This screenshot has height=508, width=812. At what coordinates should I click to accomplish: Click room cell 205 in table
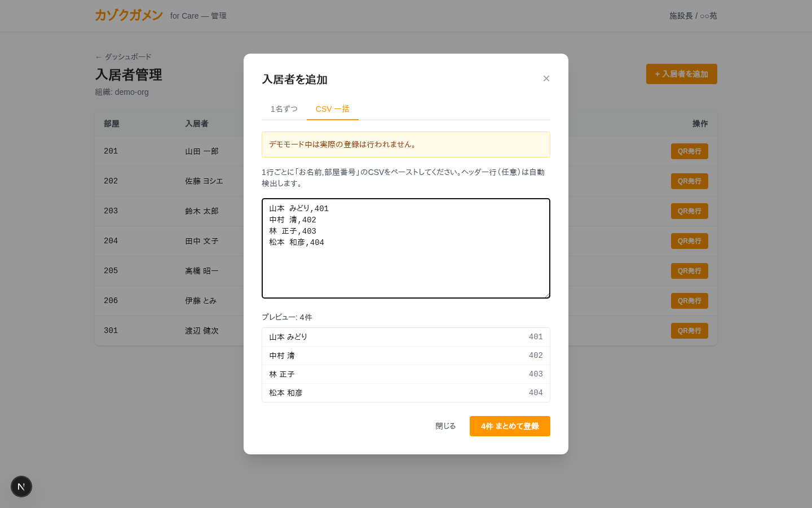(x=111, y=271)
